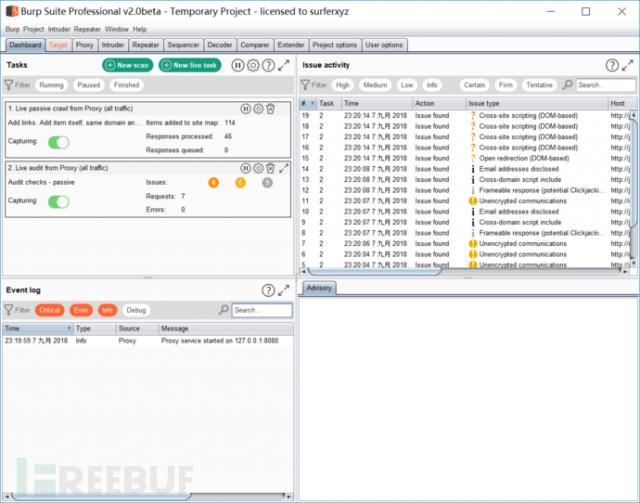Viewport: 640px width, 503px height.
Task: Open the Project menu
Action: (33, 29)
